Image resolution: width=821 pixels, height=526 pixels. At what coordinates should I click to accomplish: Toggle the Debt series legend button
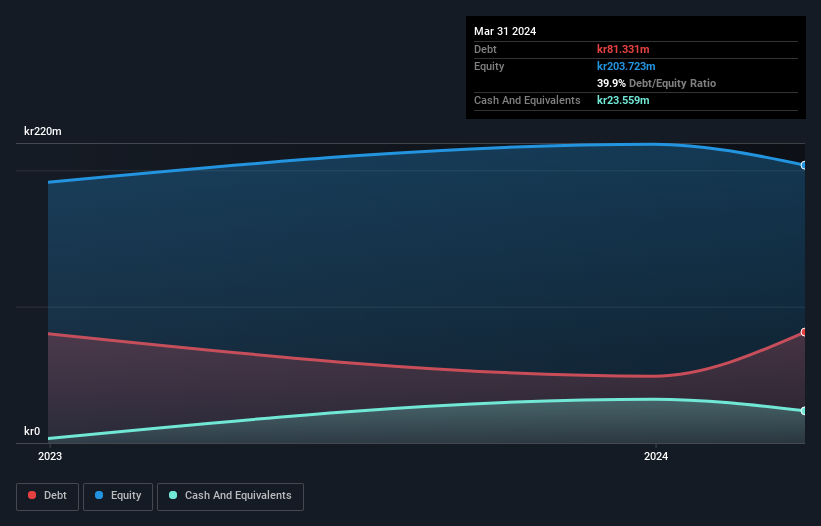(x=47, y=496)
